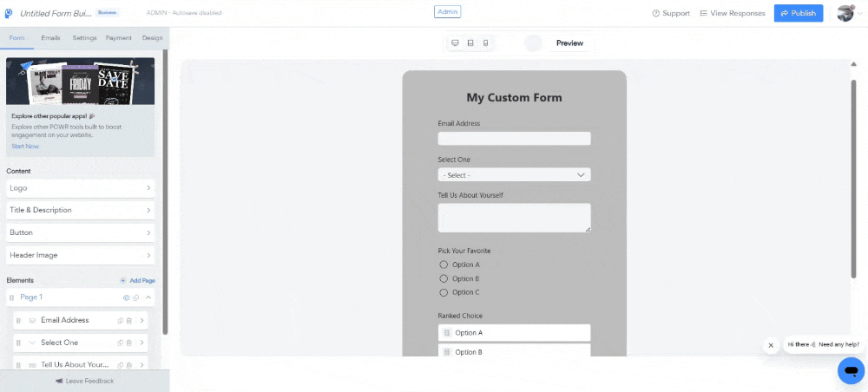Switch to the Design tab
The width and height of the screenshot is (868, 392).
tap(152, 38)
